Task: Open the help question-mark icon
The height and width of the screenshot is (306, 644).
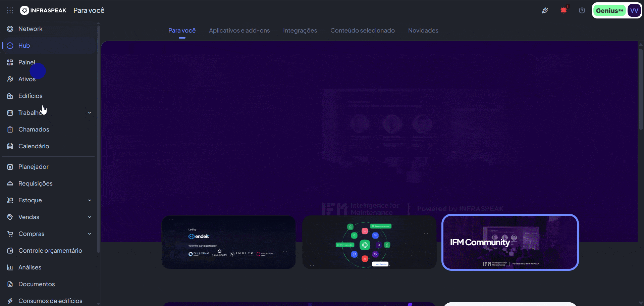Action: (582, 10)
